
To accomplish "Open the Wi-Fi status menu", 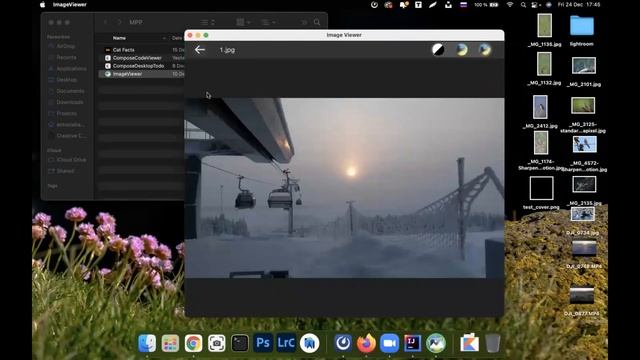I will click(510, 4).
